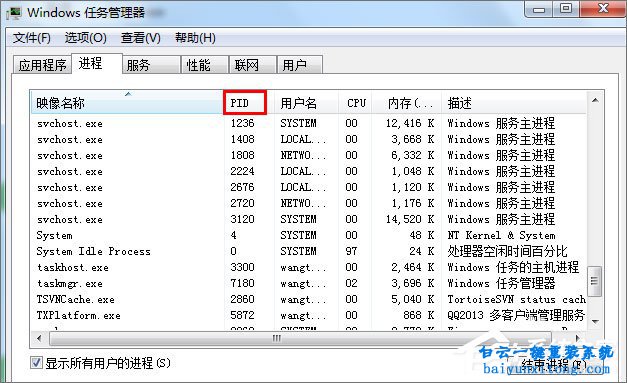Click vertical scrollbar up arrow

click(x=595, y=100)
